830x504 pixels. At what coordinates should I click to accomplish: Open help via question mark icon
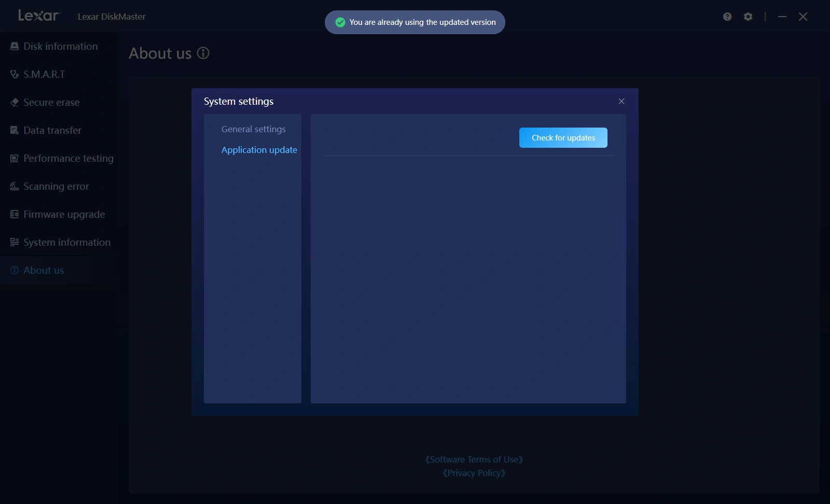tap(727, 17)
